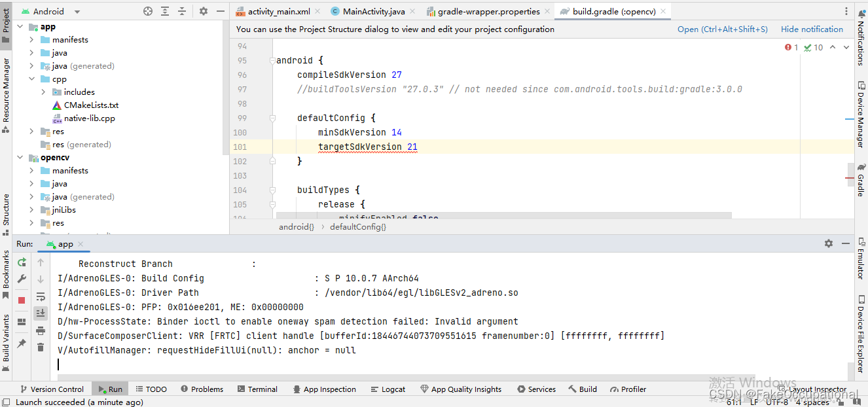Go to previous highlighted error arrow

833,47
